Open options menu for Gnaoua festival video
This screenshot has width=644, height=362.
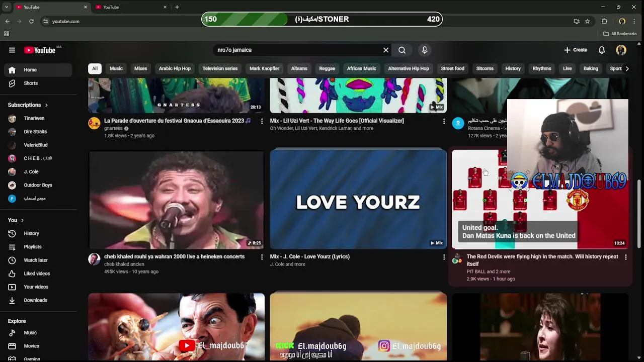pos(262,121)
